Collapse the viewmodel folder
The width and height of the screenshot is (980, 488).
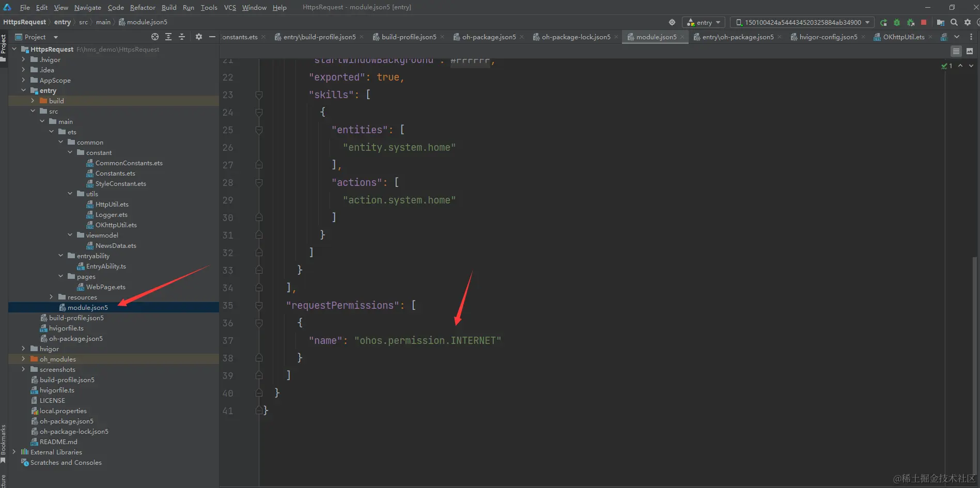(x=70, y=235)
